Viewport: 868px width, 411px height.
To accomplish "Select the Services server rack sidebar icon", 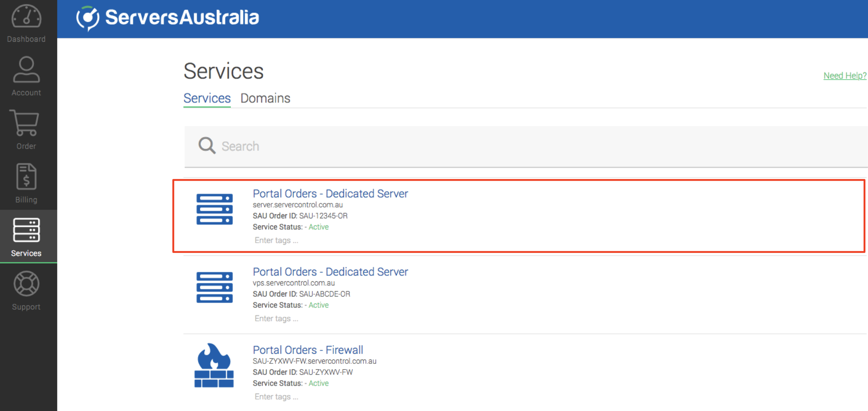I will (x=26, y=230).
